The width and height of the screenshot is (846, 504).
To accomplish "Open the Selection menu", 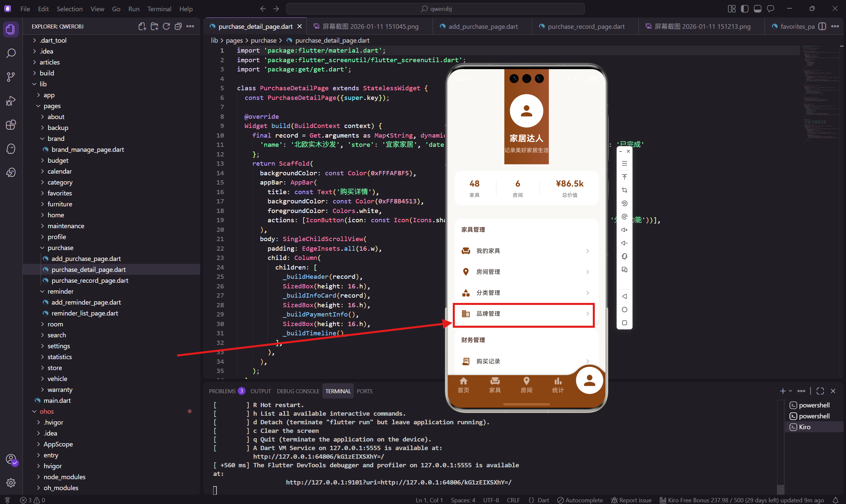I will (70, 9).
